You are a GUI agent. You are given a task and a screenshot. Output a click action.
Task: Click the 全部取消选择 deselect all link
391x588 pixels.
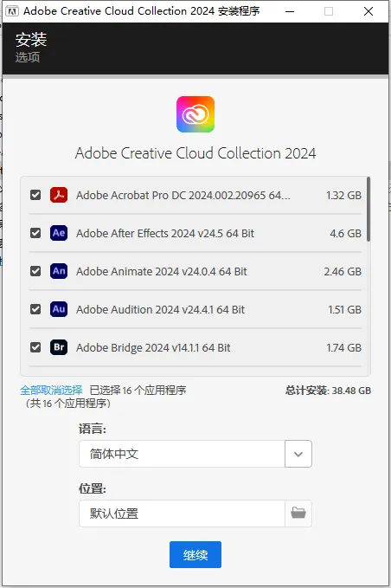tap(51, 390)
